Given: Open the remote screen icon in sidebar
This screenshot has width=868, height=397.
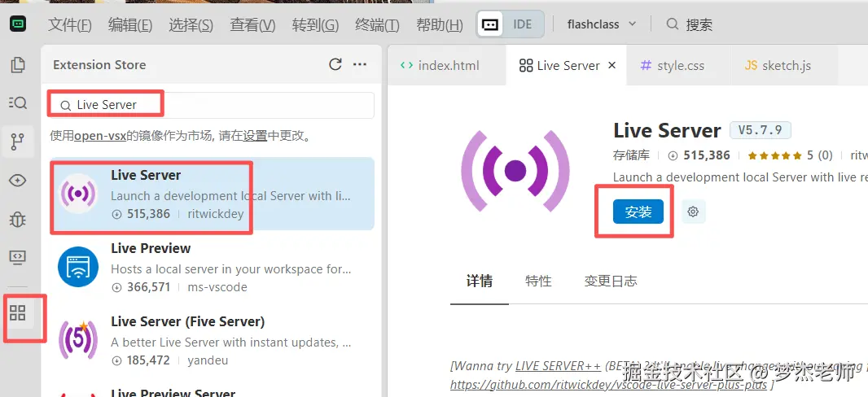Looking at the screenshot, I should click(x=18, y=257).
